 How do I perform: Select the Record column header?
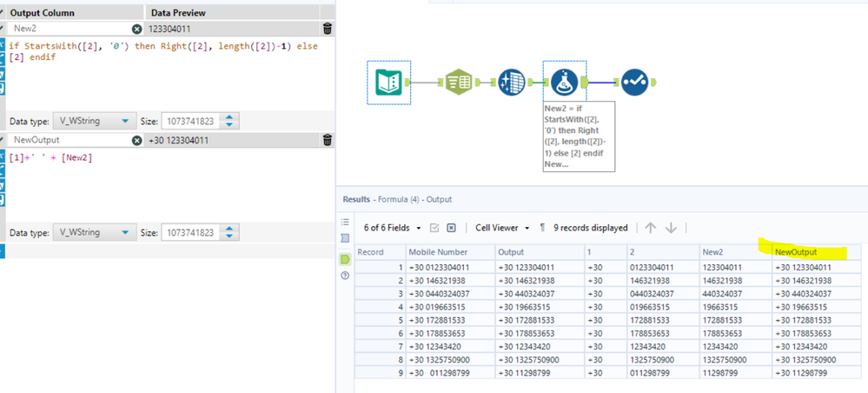coord(381,252)
